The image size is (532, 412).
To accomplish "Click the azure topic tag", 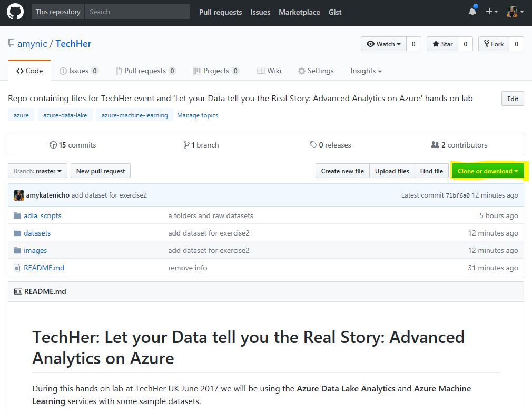I will point(21,115).
